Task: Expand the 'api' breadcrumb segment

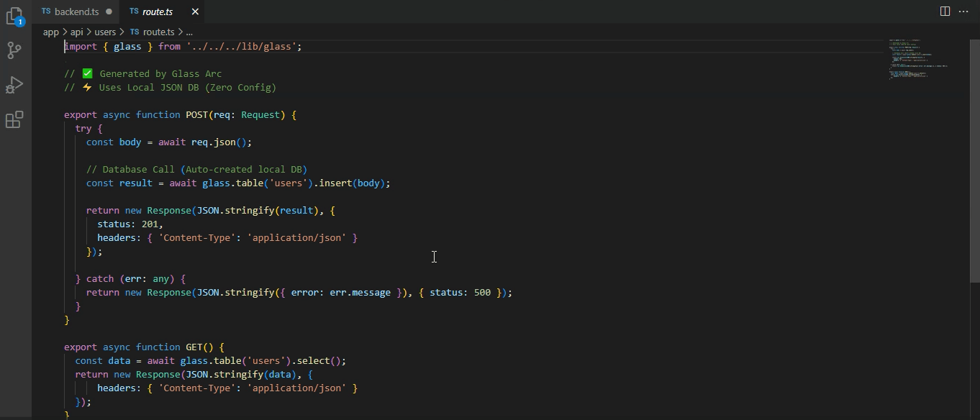Action: (76, 32)
